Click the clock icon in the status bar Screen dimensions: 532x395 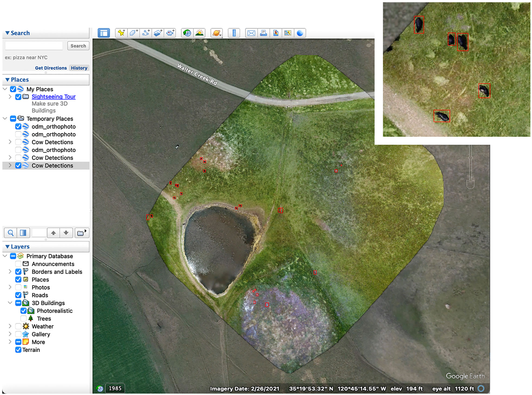click(100, 389)
